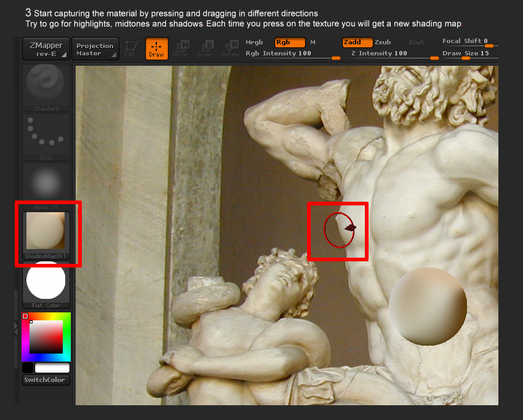Launch Projection Master
Viewport: 523px width, 420px height.
[95, 49]
